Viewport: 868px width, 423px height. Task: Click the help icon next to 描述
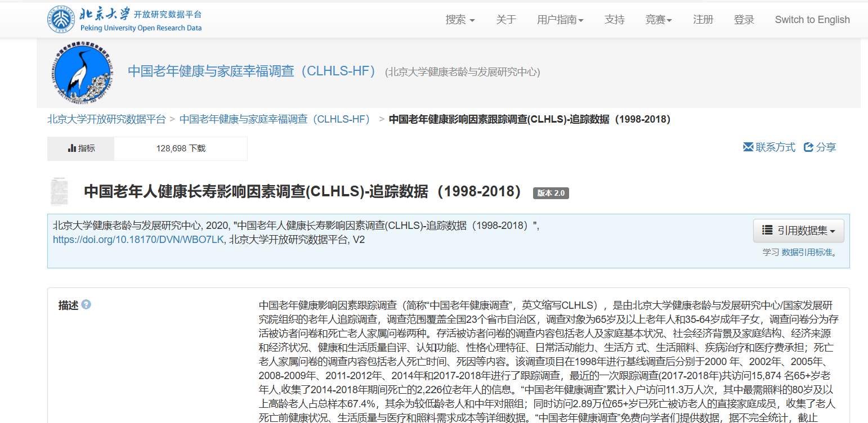86,305
